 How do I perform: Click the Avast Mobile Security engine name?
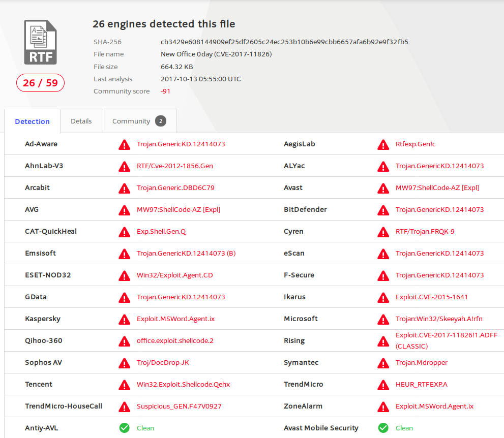[321, 428]
